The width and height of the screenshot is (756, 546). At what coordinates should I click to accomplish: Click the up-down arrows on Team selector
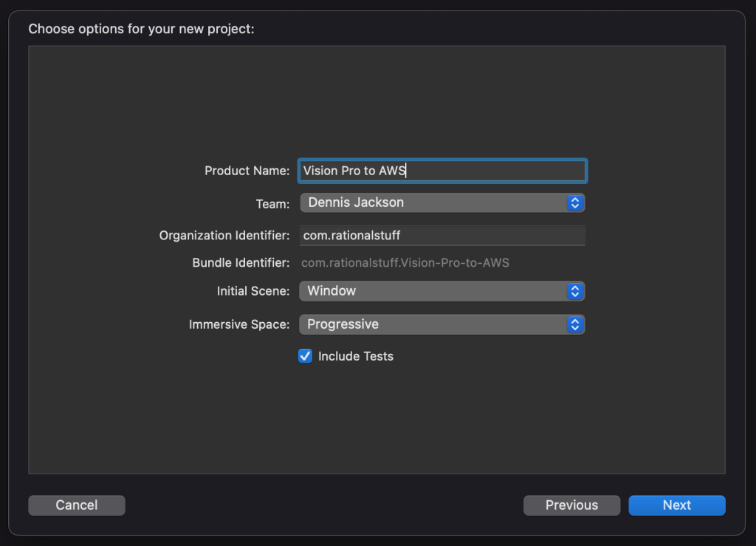pos(574,202)
